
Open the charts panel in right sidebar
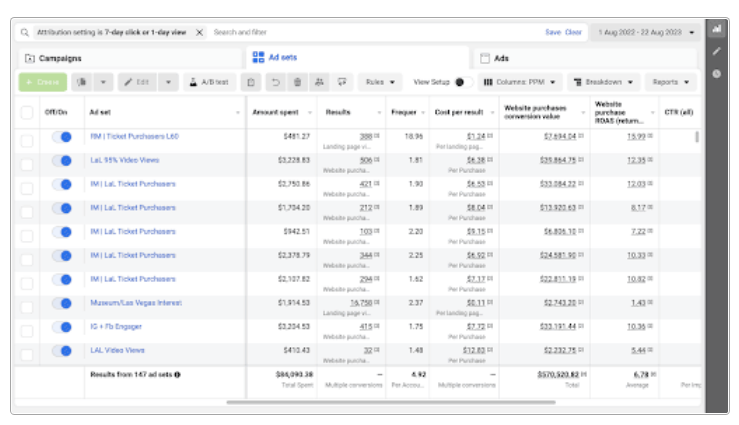coord(716,29)
